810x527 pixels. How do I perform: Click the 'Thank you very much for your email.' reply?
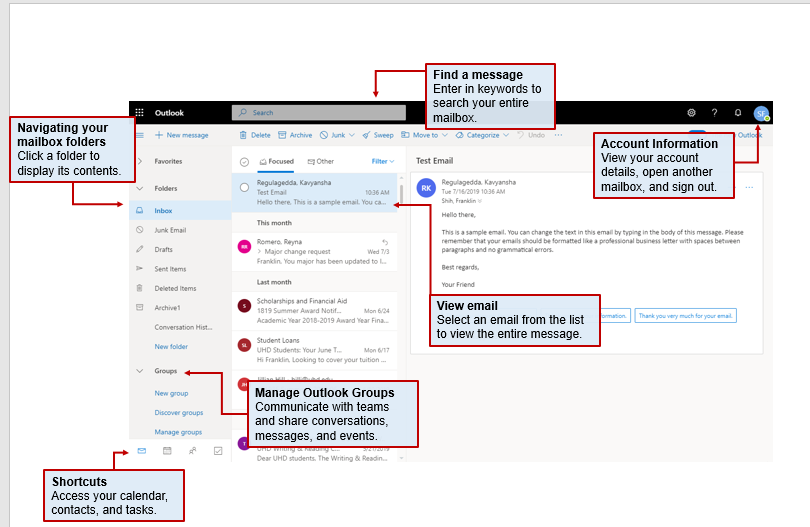[686, 316]
